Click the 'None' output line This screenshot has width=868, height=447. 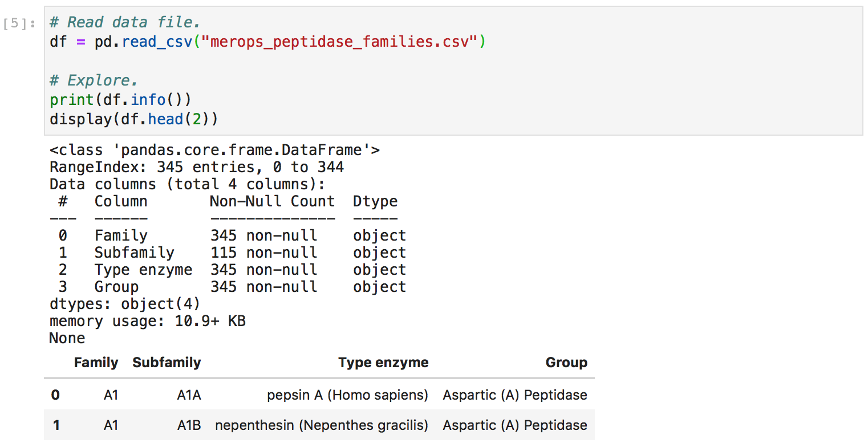click(x=67, y=339)
